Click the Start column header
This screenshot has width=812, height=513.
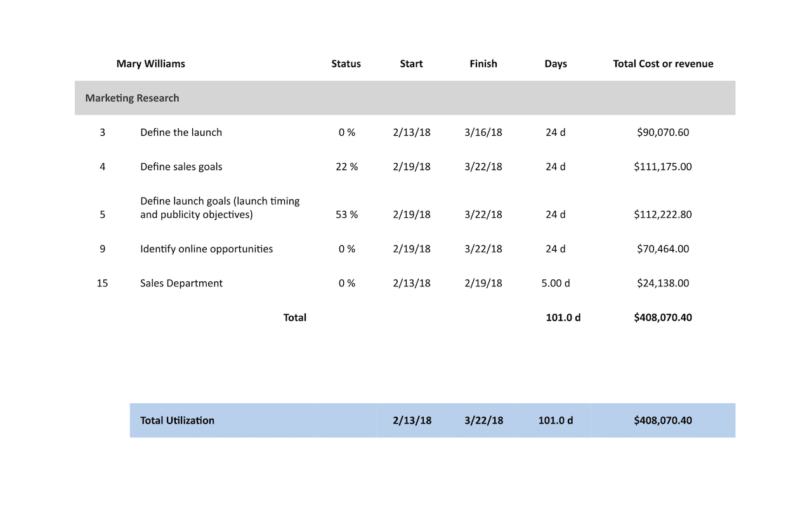click(x=411, y=63)
